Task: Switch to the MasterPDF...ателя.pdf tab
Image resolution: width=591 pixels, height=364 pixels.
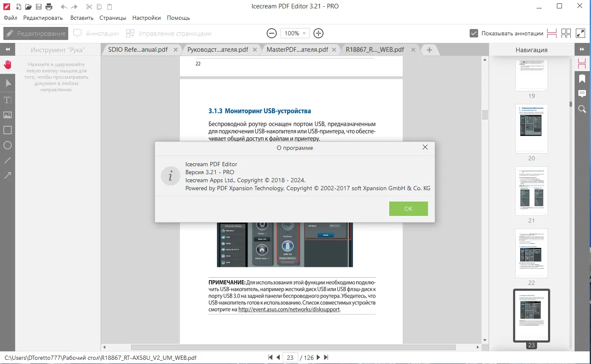Action: pos(297,50)
